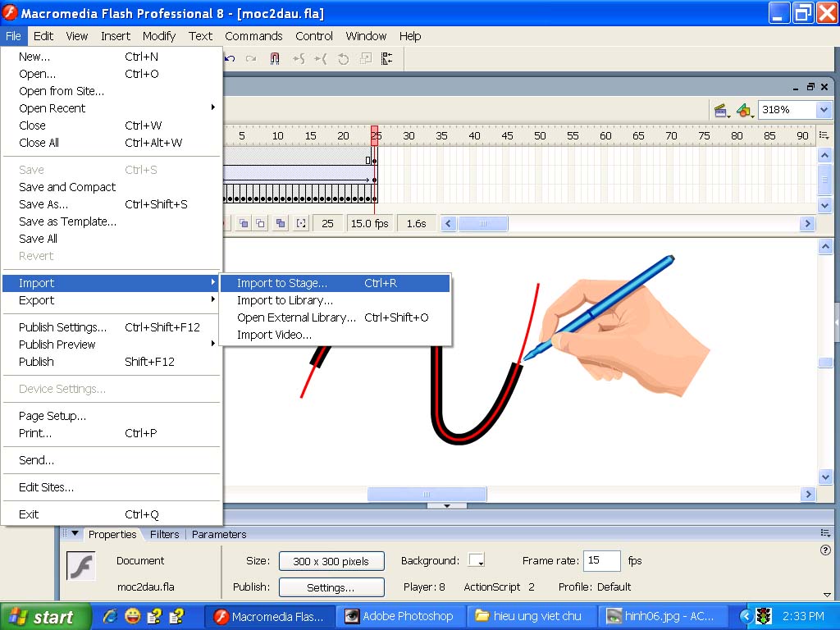Open the hieu ung viet chu taskbar folder

tap(532, 617)
